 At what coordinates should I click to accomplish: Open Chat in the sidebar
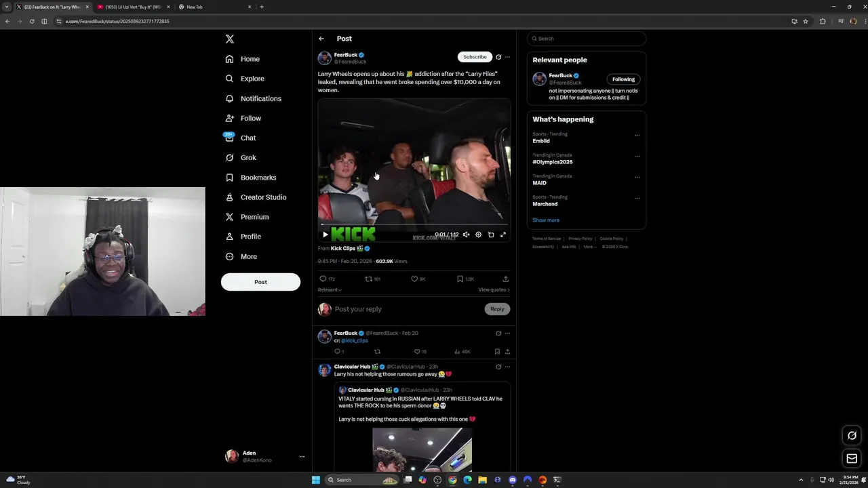coord(241,138)
